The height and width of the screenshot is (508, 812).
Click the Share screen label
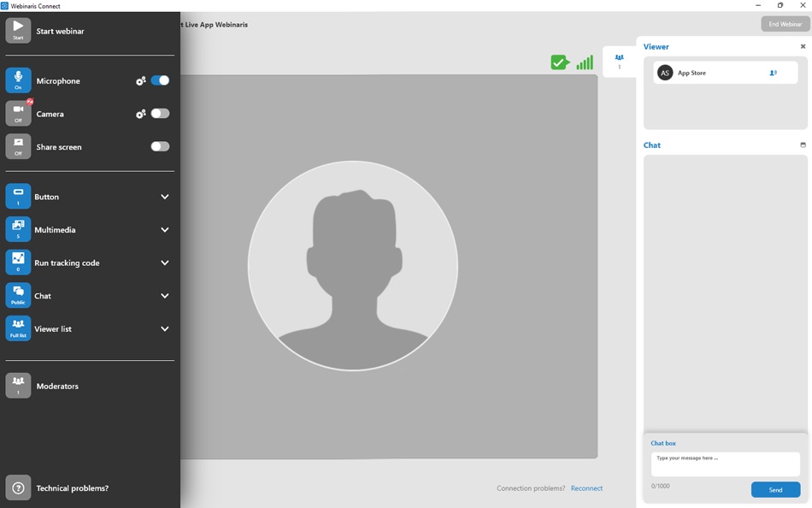[58, 147]
